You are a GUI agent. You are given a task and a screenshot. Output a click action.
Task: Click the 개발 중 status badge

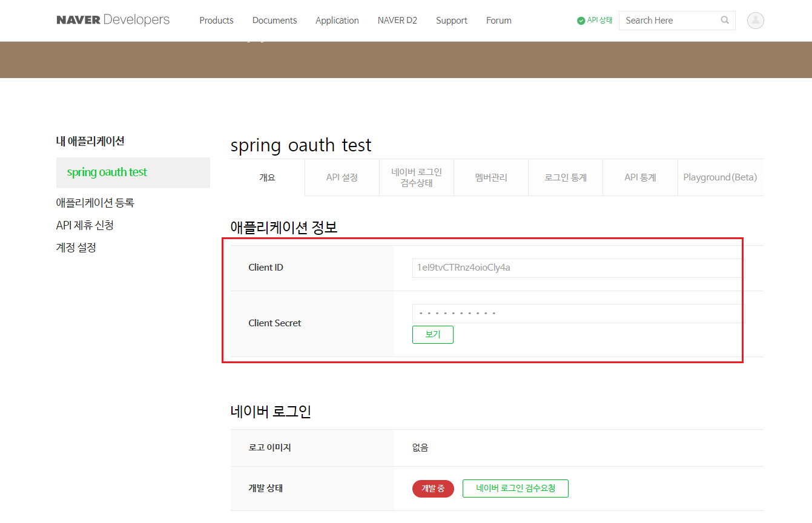click(433, 488)
